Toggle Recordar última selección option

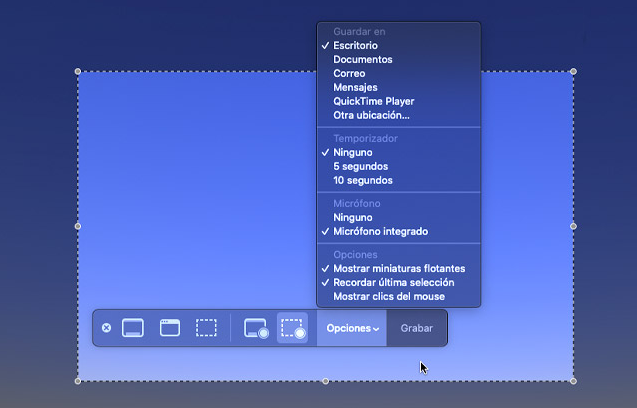[396, 282]
